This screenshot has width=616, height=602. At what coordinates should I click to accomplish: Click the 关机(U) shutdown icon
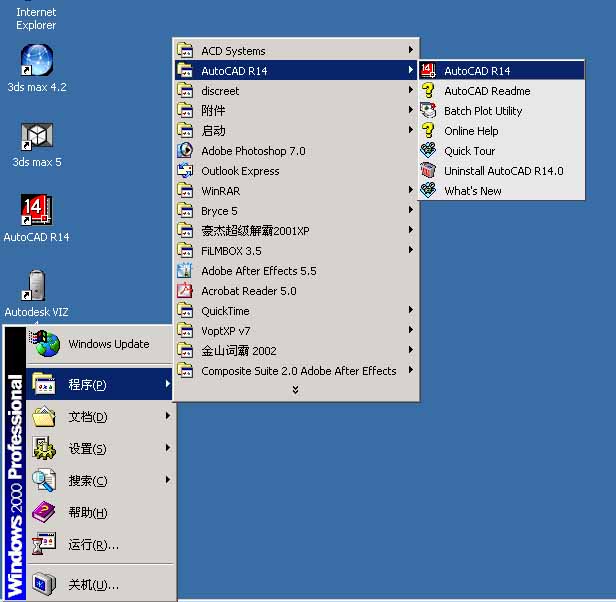tap(44, 585)
